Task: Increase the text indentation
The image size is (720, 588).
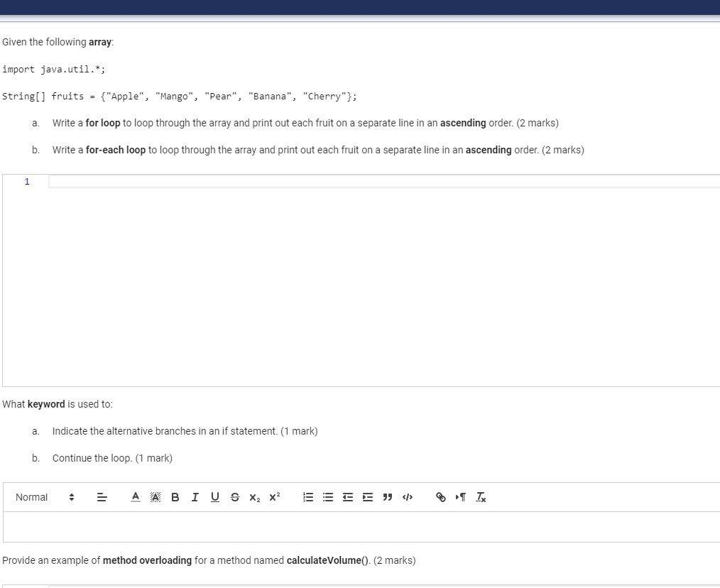Action: (367, 497)
